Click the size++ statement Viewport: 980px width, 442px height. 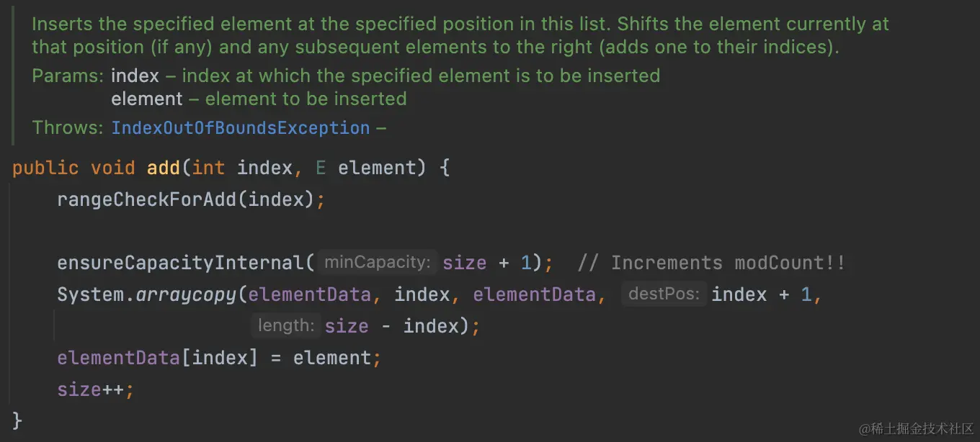click(x=95, y=389)
